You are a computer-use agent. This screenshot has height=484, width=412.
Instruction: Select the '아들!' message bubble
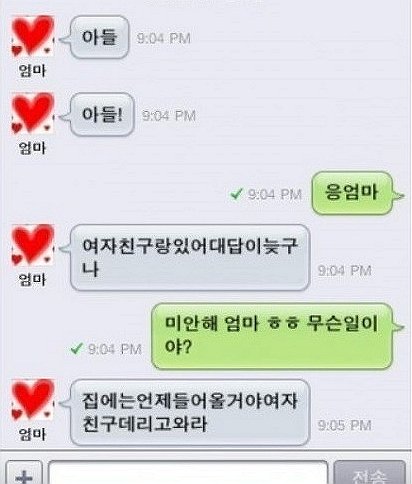(102, 114)
